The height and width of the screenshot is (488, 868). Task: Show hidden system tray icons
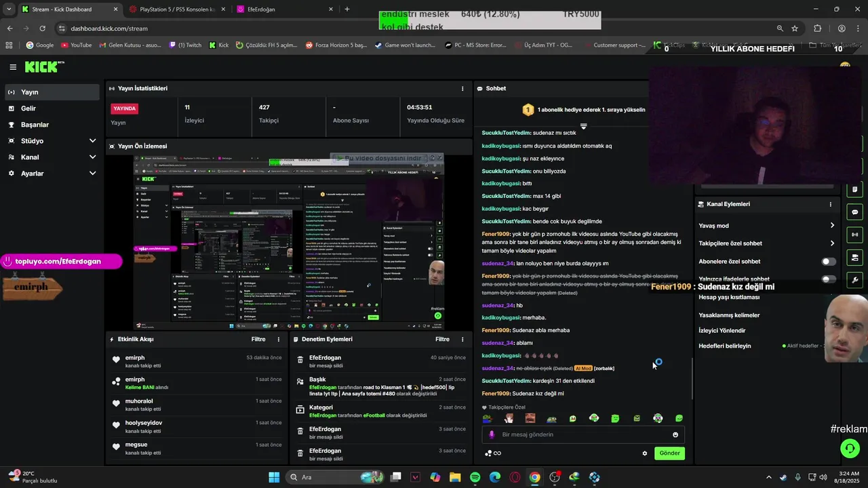[768, 477]
